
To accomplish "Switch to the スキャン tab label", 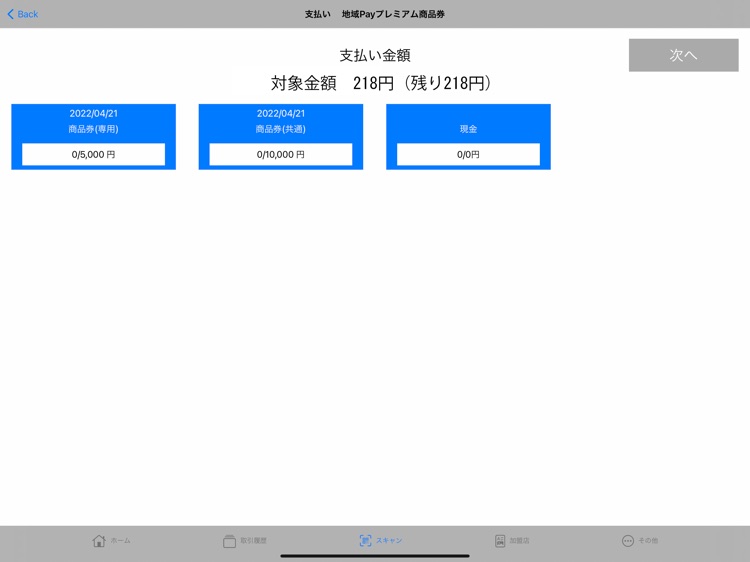I will [x=389, y=540].
